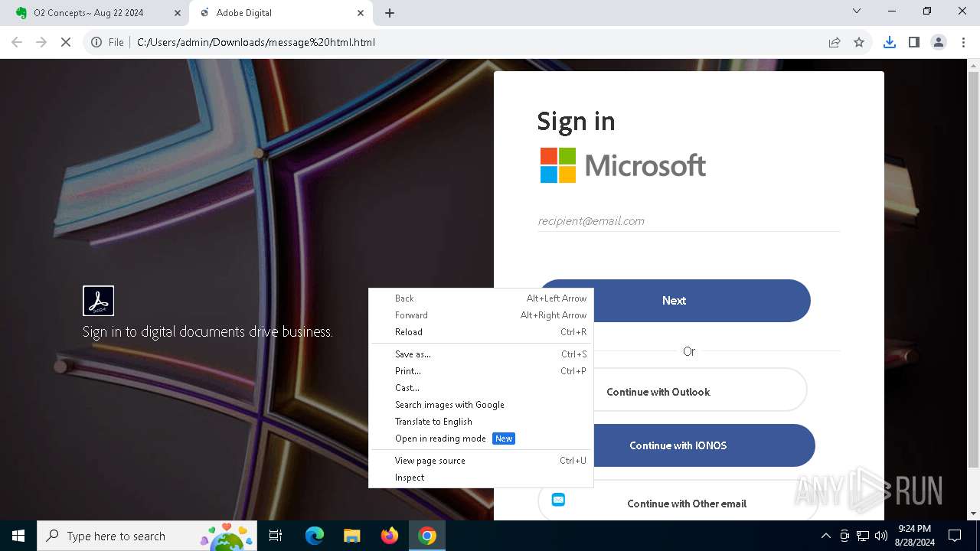Open the share page icon
This screenshot has height=551, width=980.
pyautogui.click(x=835, y=42)
